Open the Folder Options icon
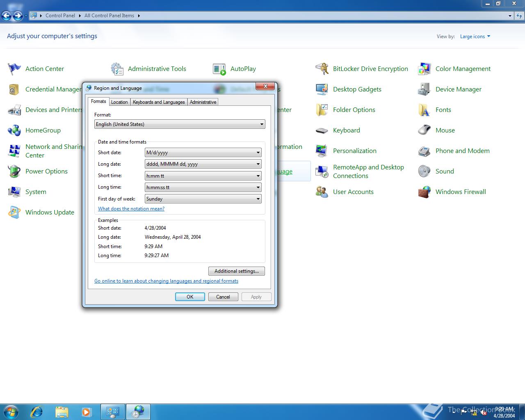525x420 pixels. click(322, 110)
